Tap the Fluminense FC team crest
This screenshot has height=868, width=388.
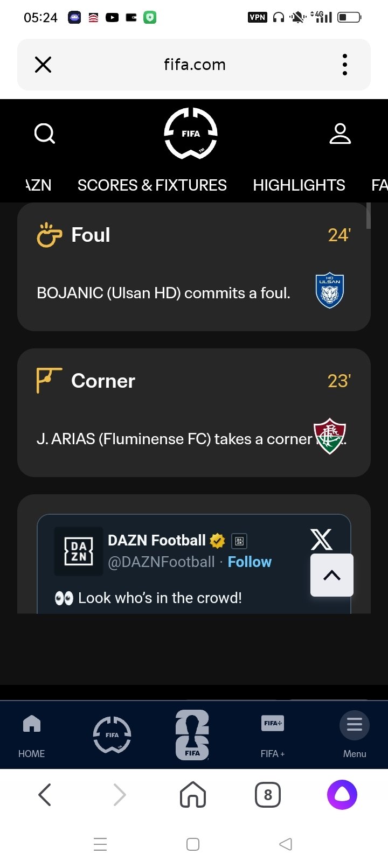330,436
